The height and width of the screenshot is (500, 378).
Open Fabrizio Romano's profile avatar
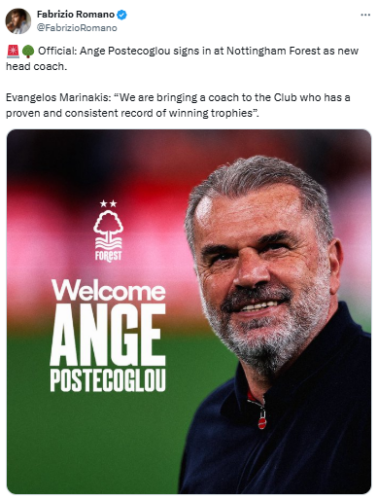18,21
